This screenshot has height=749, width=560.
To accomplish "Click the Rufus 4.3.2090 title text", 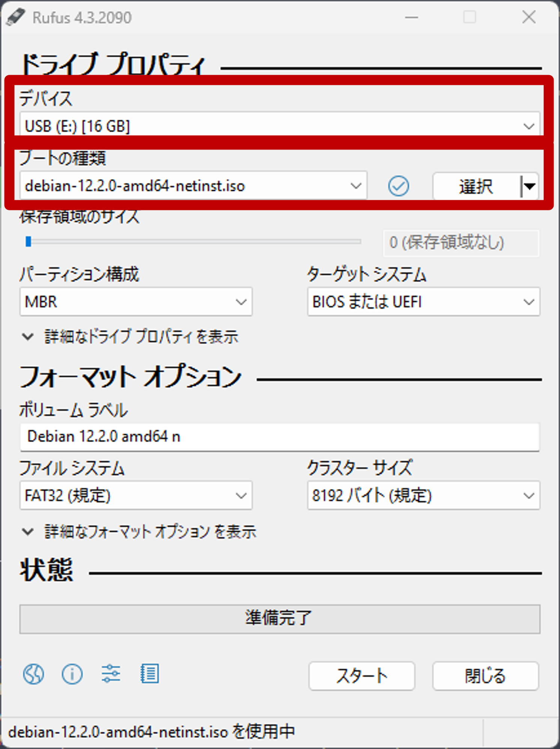I will tap(82, 18).
